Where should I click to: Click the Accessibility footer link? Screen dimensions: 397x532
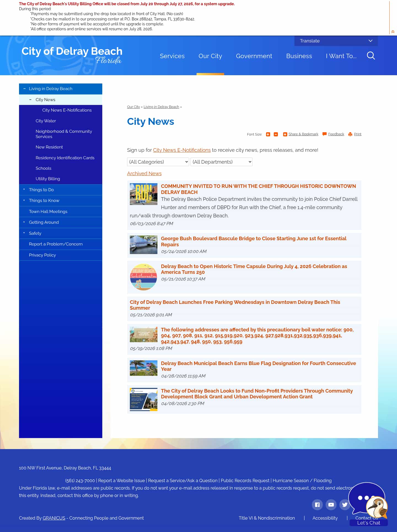tap(325, 518)
